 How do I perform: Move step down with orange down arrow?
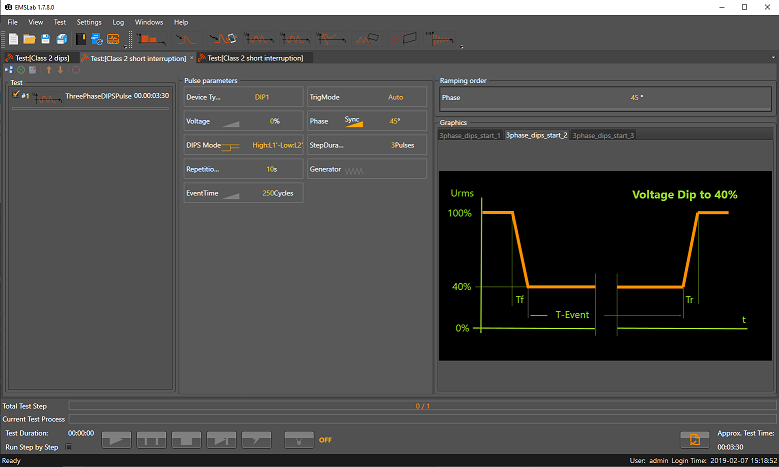click(60, 70)
